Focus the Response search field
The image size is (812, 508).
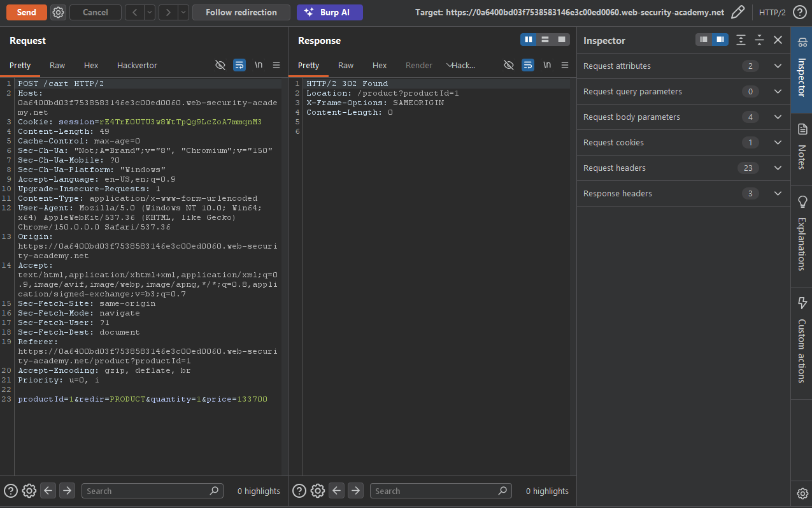pyautogui.click(x=441, y=491)
